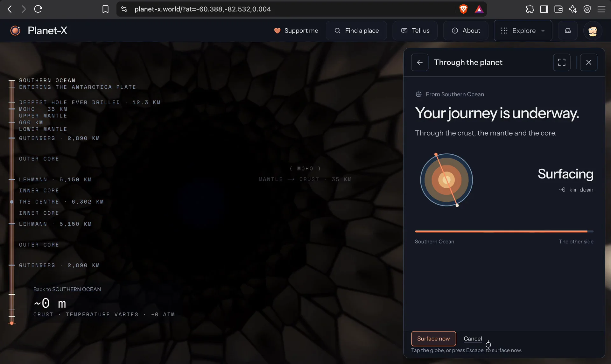Click the upper LEHMANN · 5,150 KM label
This screenshot has height=364, width=611.
point(55,179)
